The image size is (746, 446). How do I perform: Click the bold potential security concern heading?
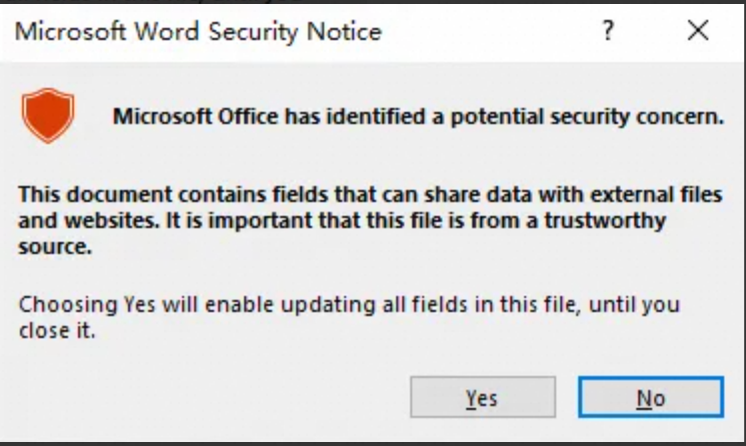click(x=417, y=117)
